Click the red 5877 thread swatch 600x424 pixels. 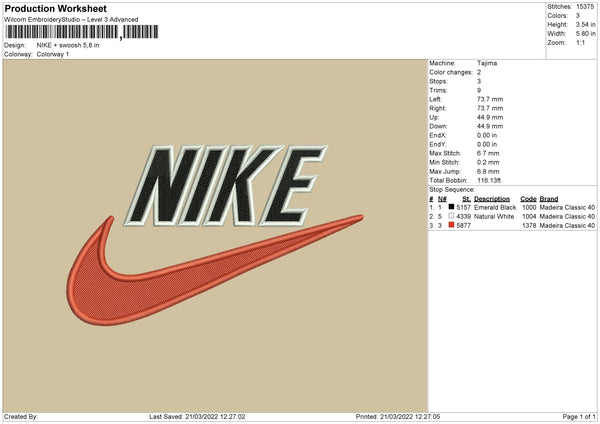(x=451, y=225)
